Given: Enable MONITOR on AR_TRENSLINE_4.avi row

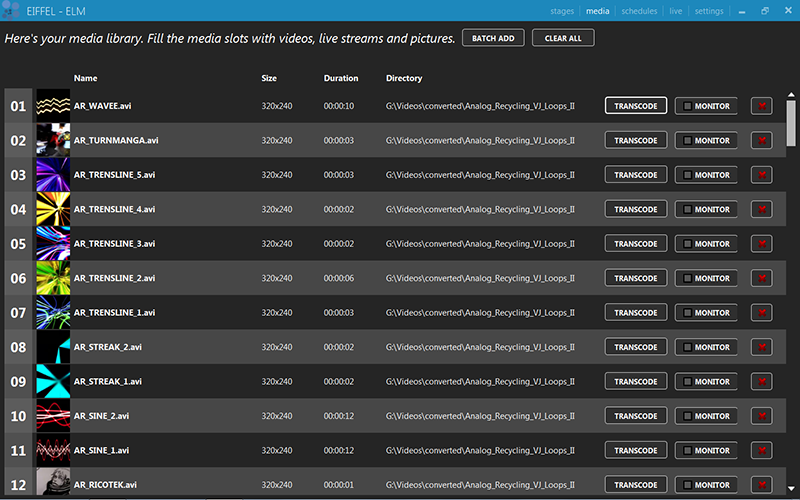Looking at the screenshot, I should coord(706,210).
